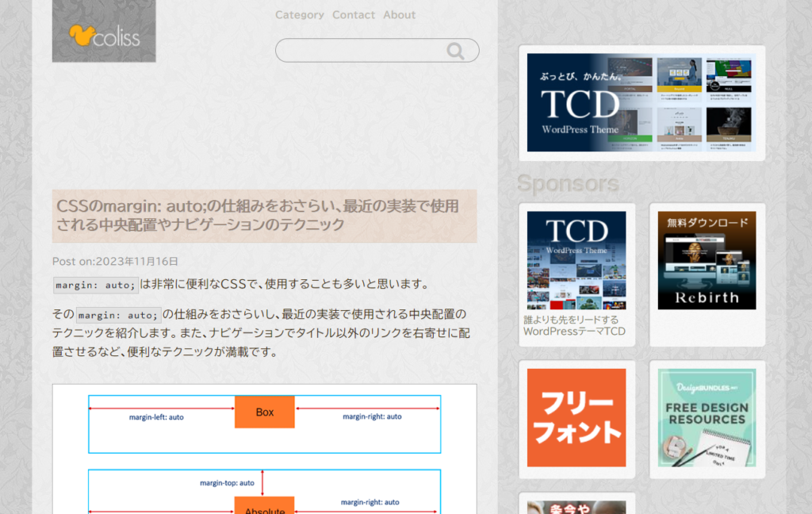Open the large TCD WordPress Theme banner
The image size is (812, 514).
coord(641,102)
